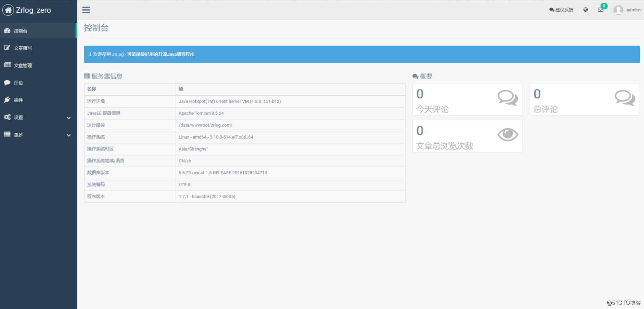
Task: Click the CN/zh value
Action: pyautogui.click(x=185, y=161)
